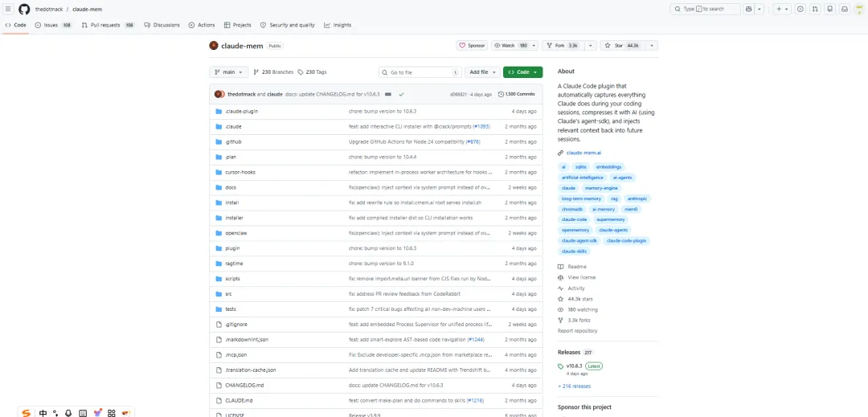The image size is (868, 417).
Task: Open the main branch selector
Action: [229, 72]
